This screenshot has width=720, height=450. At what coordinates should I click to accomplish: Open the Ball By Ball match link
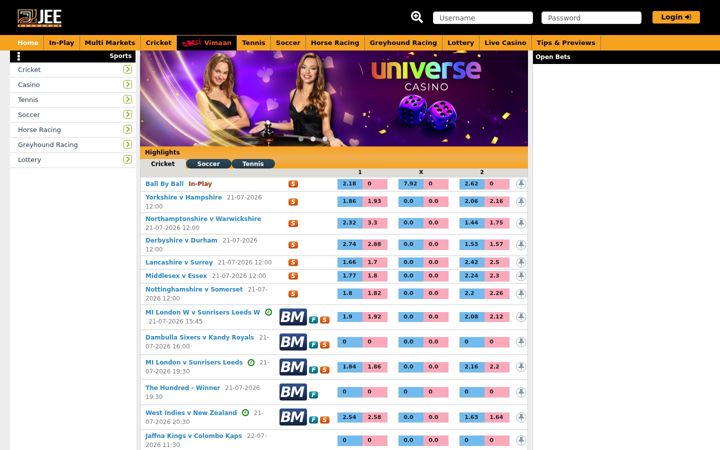164,184
